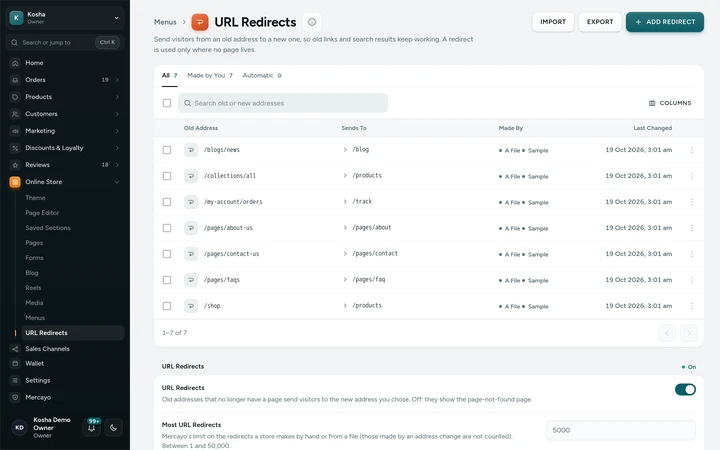720x450 pixels.
Task: Select the /pages/about-us row checkbox
Action: click(x=167, y=228)
